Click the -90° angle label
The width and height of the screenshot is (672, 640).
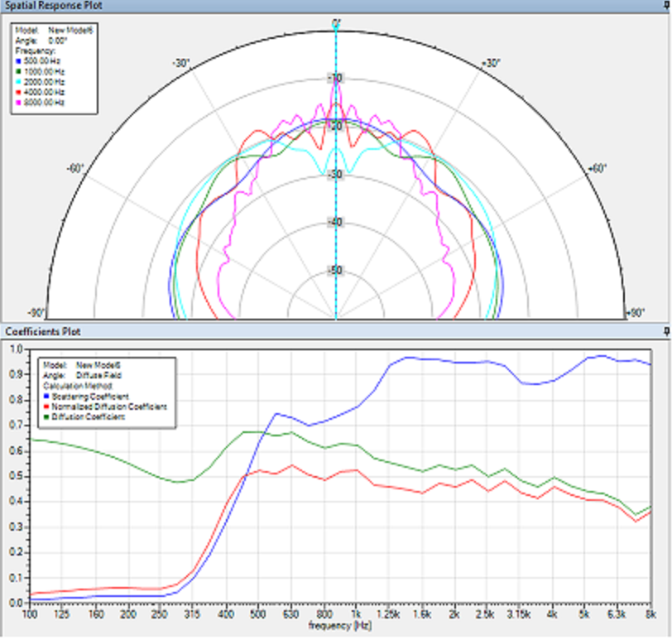tap(36, 313)
